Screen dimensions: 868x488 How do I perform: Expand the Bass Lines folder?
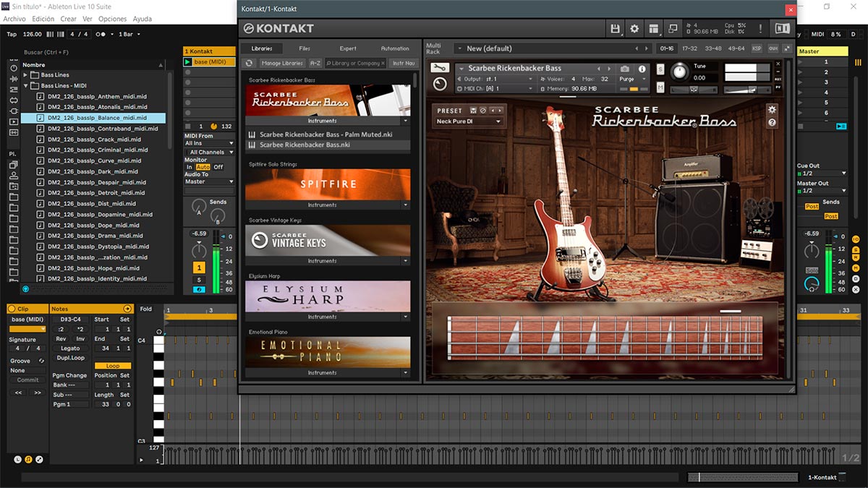click(x=26, y=74)
